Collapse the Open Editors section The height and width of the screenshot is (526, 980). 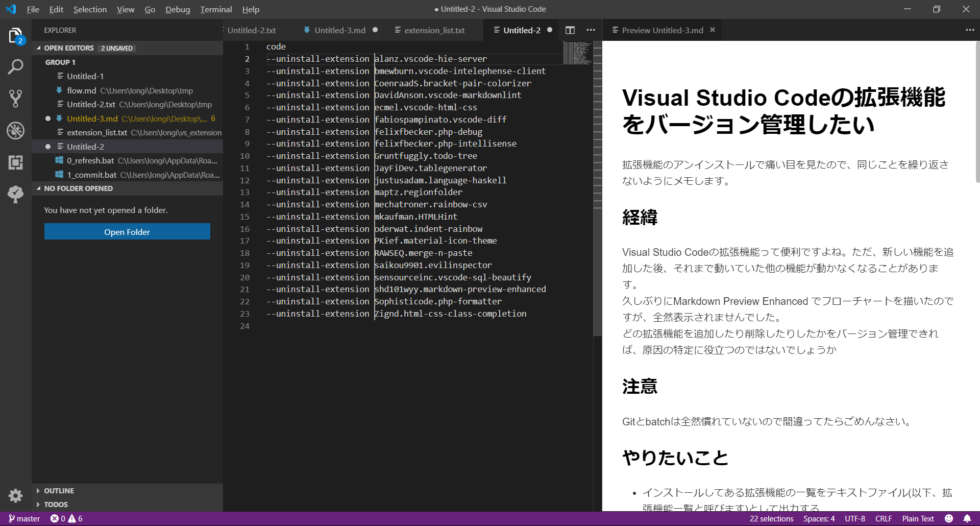click(39, 48)
